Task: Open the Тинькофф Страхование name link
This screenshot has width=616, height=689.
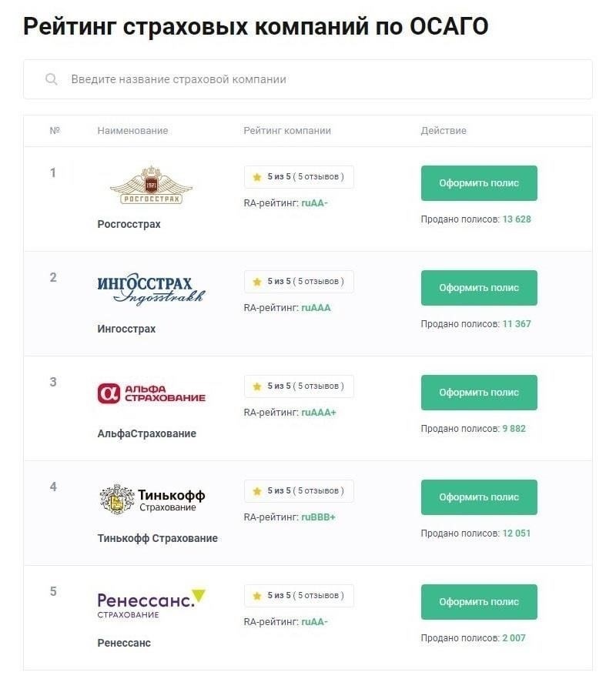Action: [157, 538]
